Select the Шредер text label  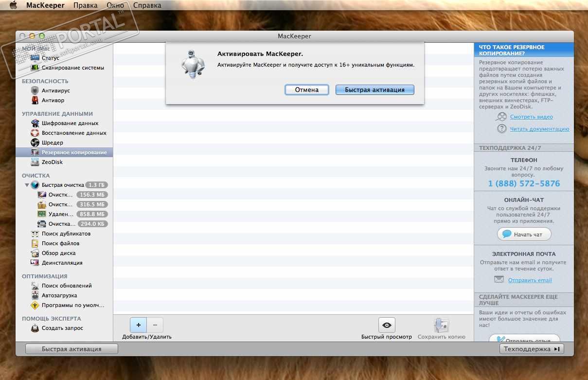click(53, 143)
